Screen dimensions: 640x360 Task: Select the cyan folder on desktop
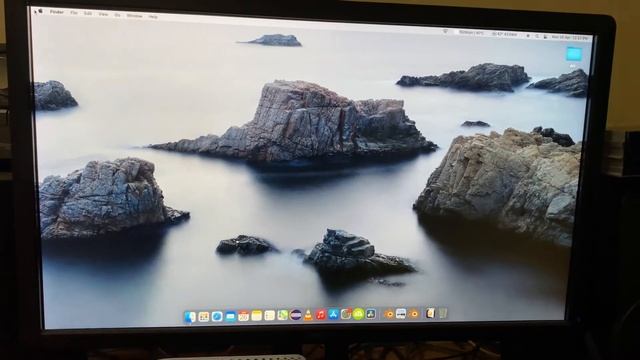pos(574,54)
